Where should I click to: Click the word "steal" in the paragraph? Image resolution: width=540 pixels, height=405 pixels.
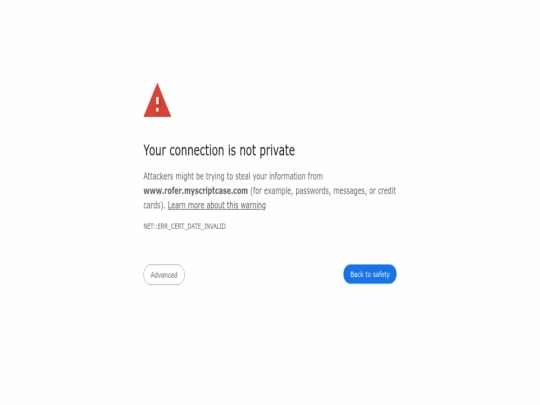243,176
